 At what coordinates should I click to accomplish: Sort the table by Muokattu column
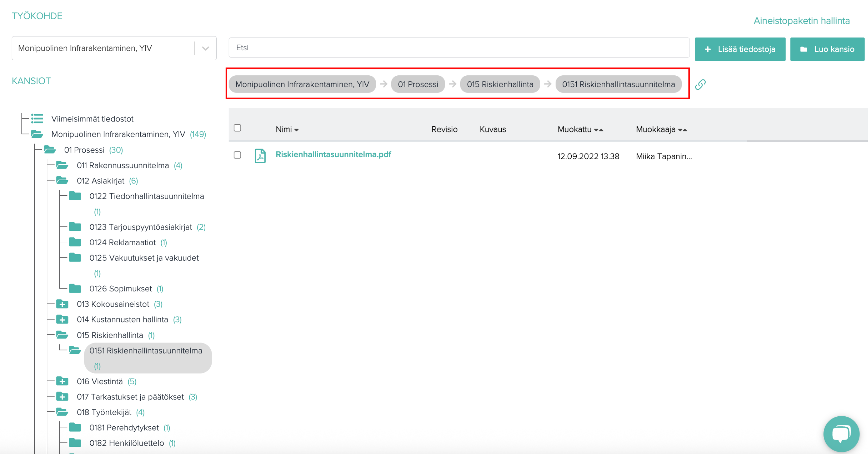580,129
